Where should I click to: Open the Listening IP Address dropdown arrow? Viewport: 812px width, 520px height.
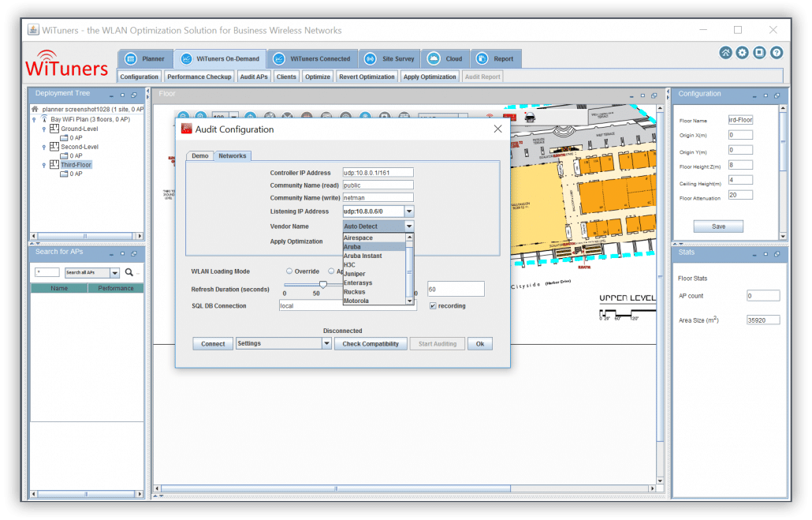(x=409, y=211)
